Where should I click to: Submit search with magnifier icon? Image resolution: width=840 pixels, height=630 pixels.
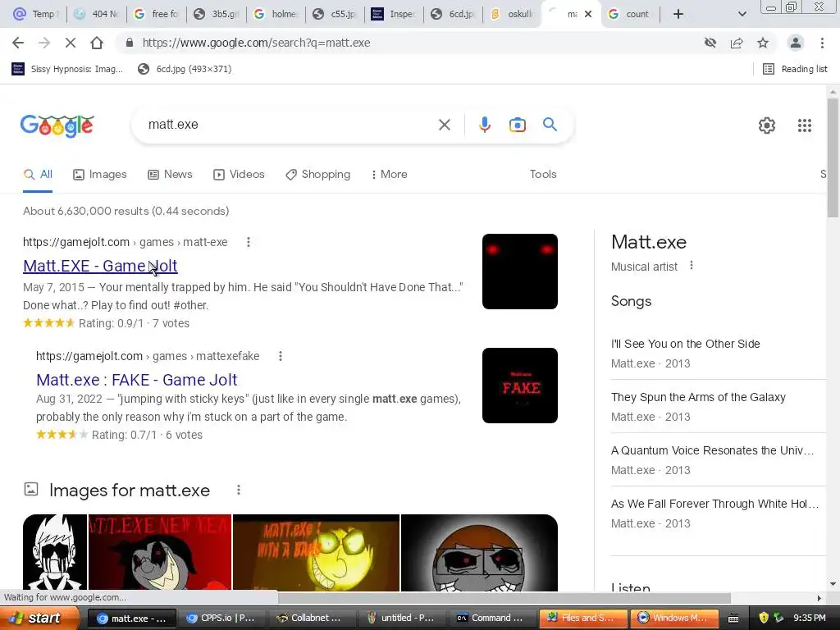point(550,125)
